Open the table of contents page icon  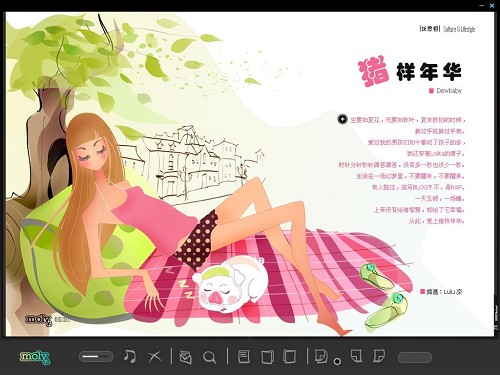(x=244, y=356)
